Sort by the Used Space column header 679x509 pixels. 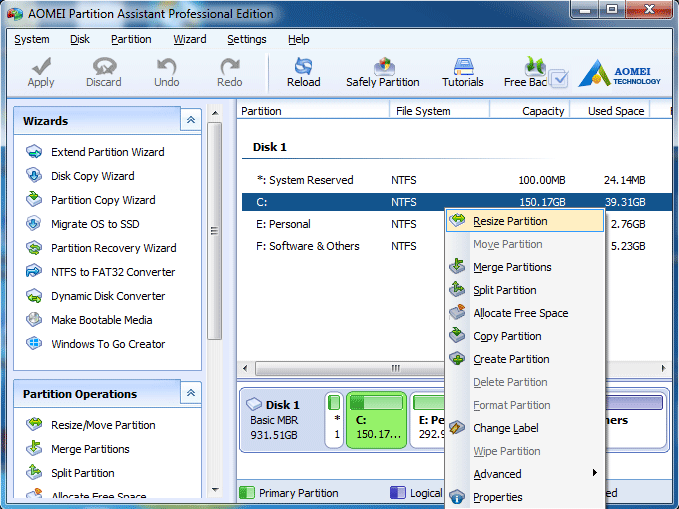(x=610, y=111)
